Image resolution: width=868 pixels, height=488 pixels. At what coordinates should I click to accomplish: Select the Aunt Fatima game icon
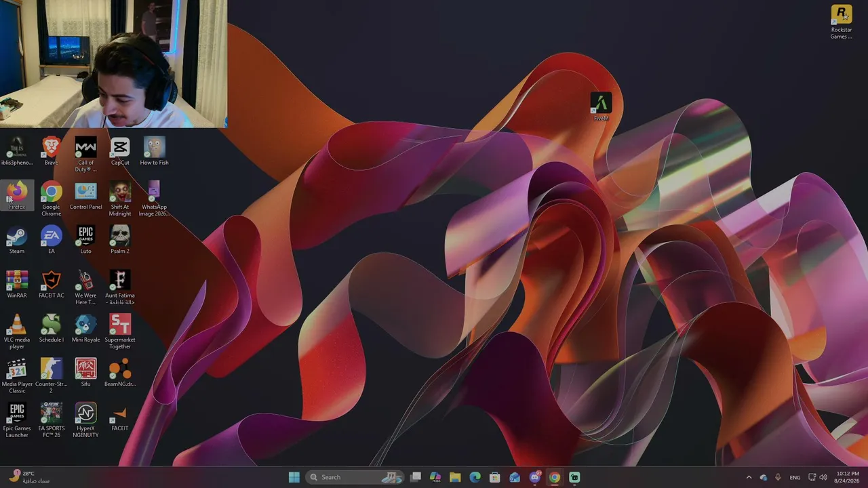pyautogui.click(x=120, y=288)
